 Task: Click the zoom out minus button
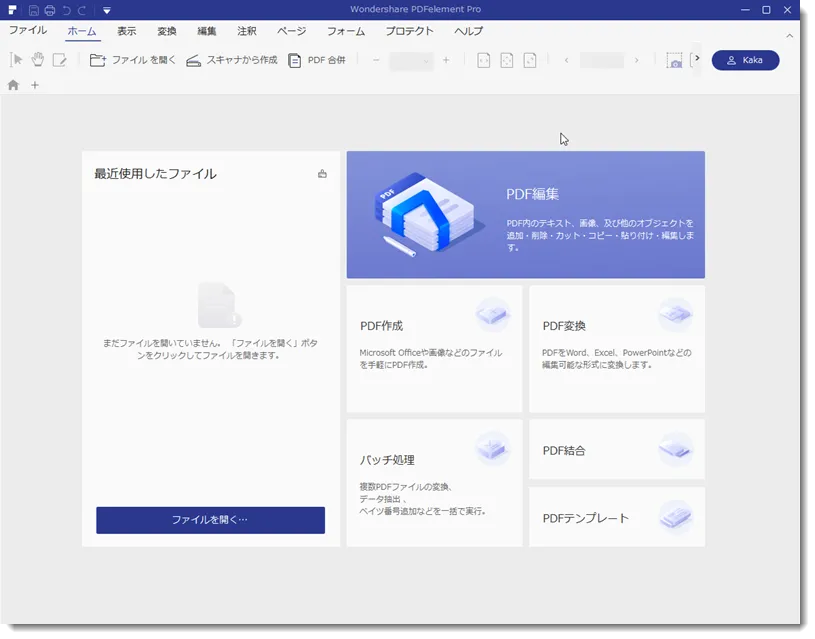(x=376, y=60)
